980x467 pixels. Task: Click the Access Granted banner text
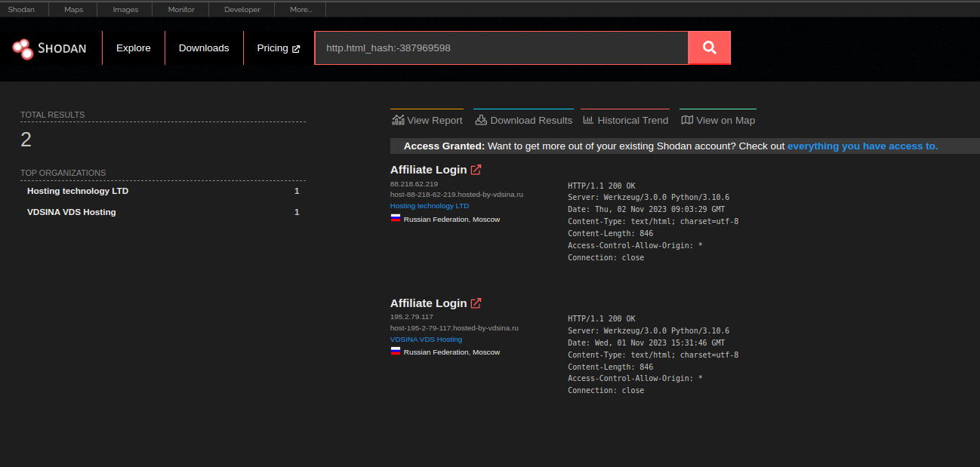[444, 146]
